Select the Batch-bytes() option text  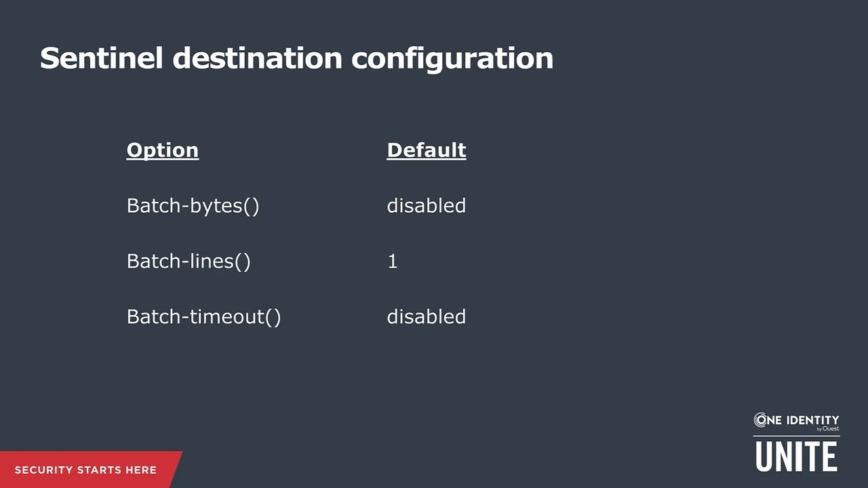click(x=193, y=205)
